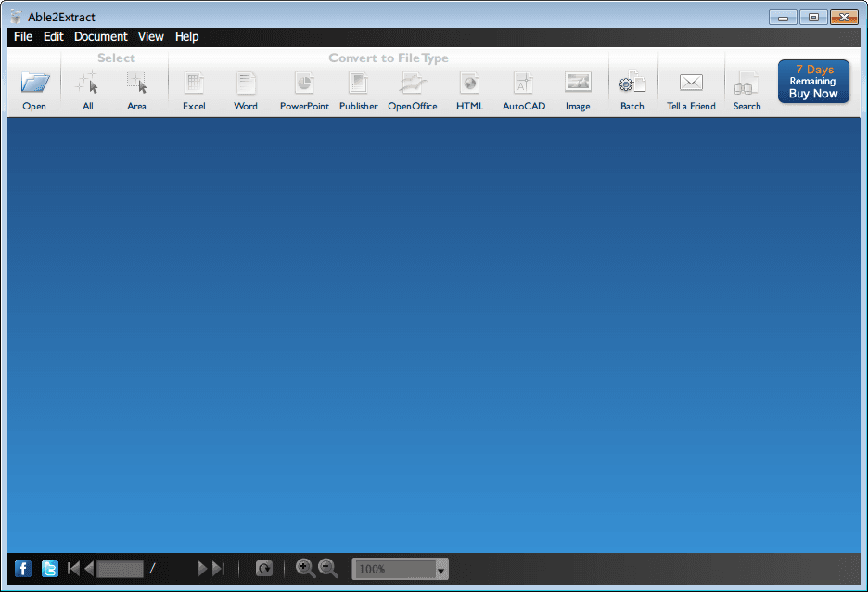868x592 pixels.
Task: Expand the 100% zoom level dropdown
Action: (441, 570)
